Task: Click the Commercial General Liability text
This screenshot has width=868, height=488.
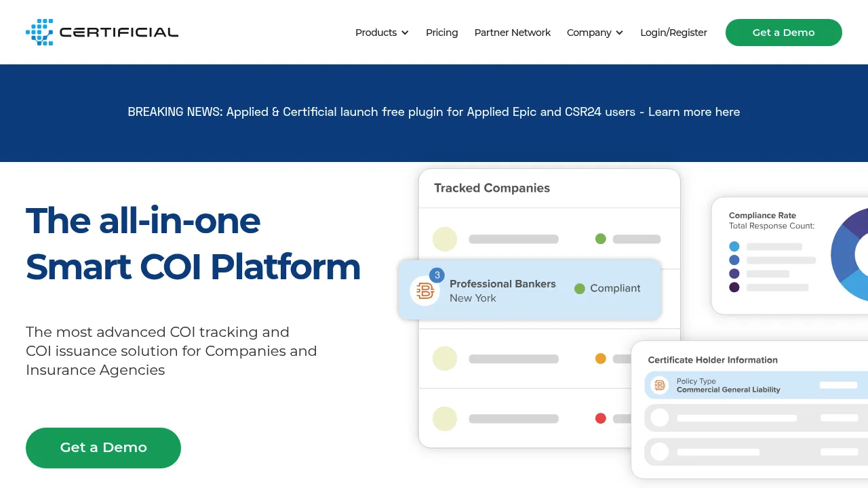Action: click(728, 390)
